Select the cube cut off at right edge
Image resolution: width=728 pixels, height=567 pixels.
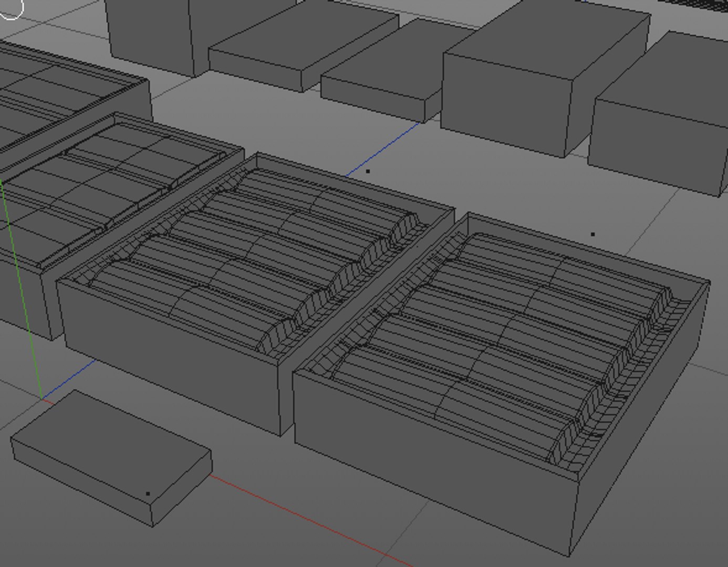click(659, 113)
